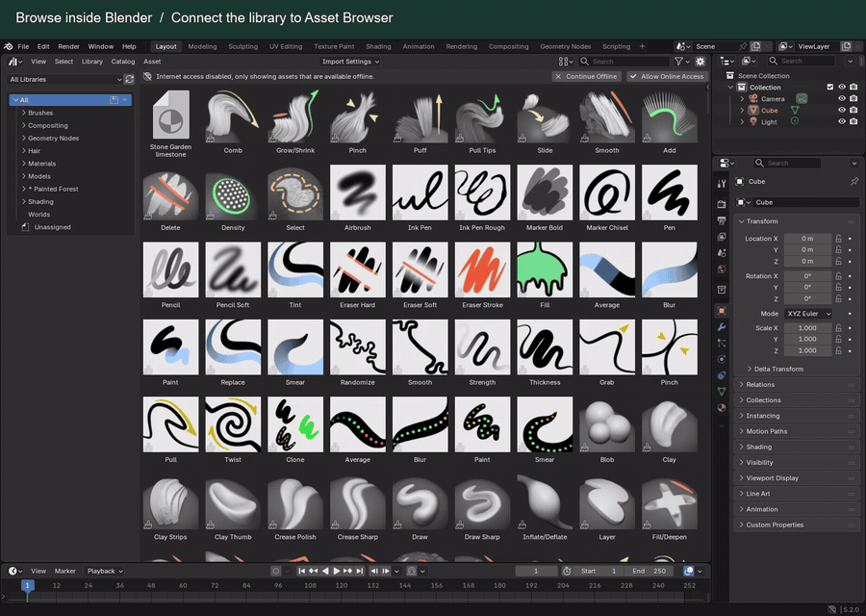
Task: Switch to the Sculpting workspace tab
Action: 243,46
